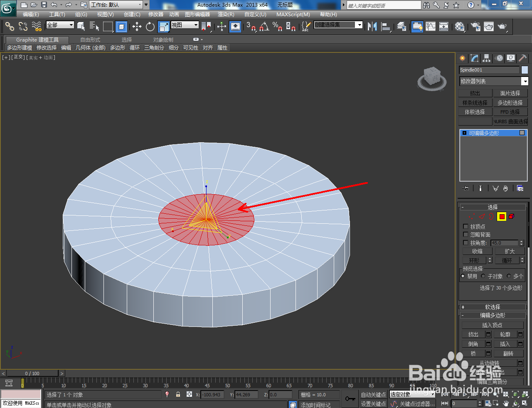532x408 pixels.
Task: Open the 全部 selection filter dropdown
Action: point(60,25)
